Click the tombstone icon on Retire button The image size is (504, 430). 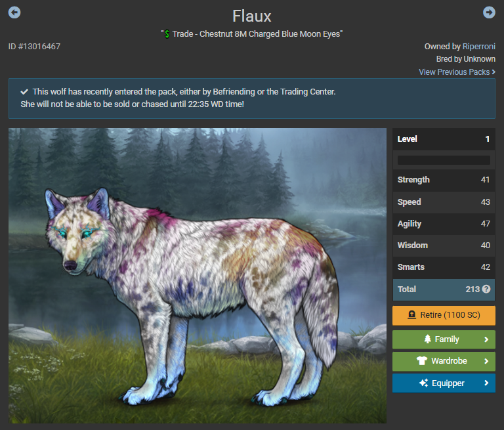pyautogui.click(x=411, y=314)
